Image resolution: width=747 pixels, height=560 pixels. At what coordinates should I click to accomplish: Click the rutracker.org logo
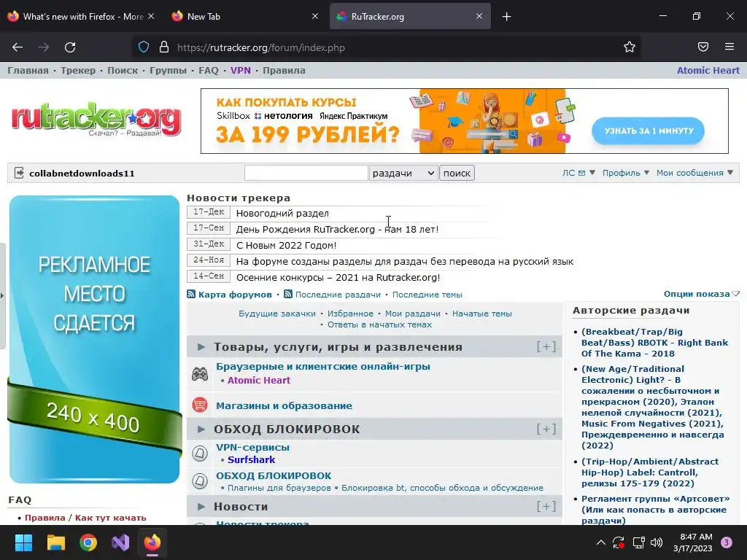96,119
